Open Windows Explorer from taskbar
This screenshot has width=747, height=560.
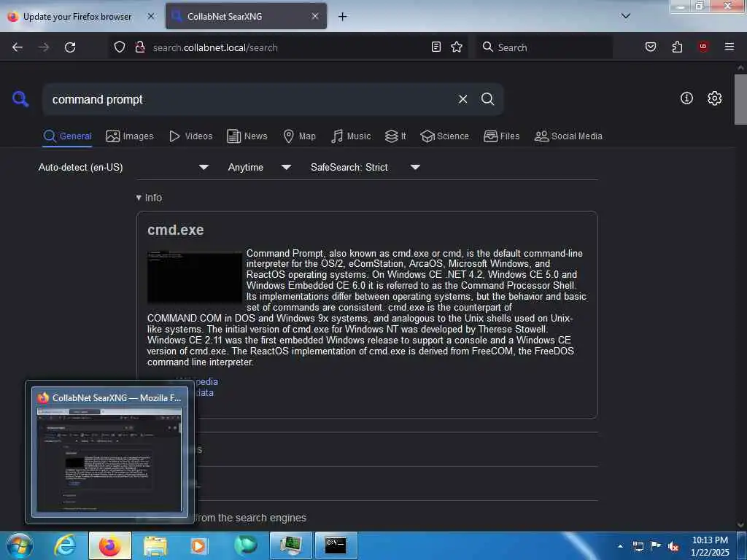pos(155,545)
